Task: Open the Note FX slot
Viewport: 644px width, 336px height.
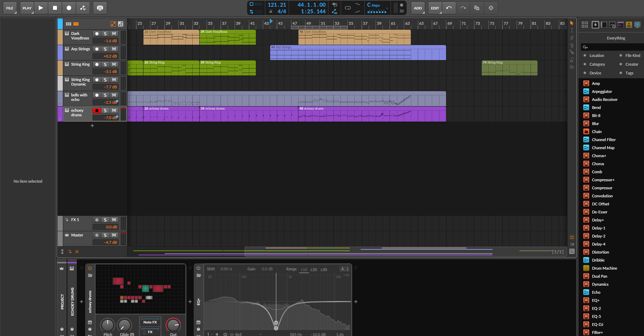Action: 150,322
